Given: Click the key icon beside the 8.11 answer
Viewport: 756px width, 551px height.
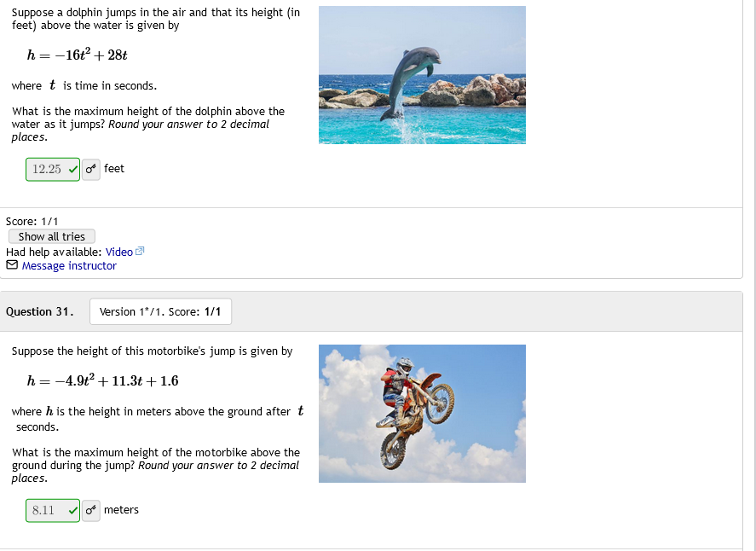Looking at the screenshot, I should (x=91, y=510).
